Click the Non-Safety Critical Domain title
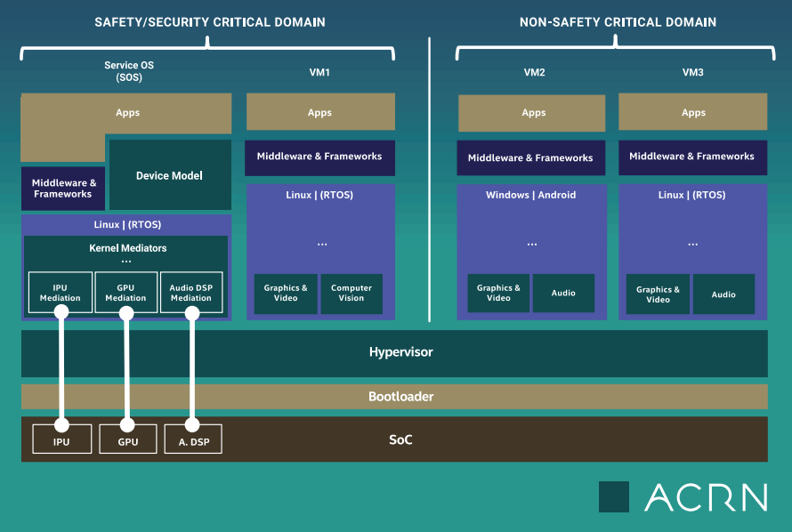 click(x=618, y=22)
